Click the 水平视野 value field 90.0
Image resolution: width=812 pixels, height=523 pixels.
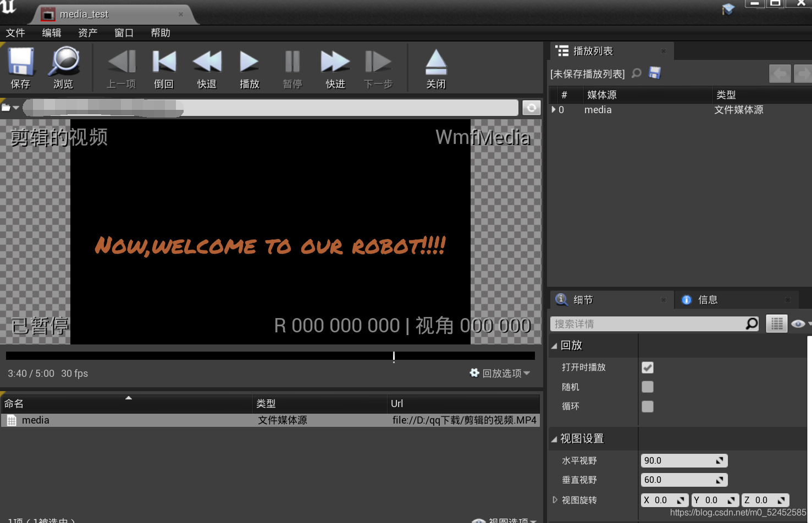point(684,460)
